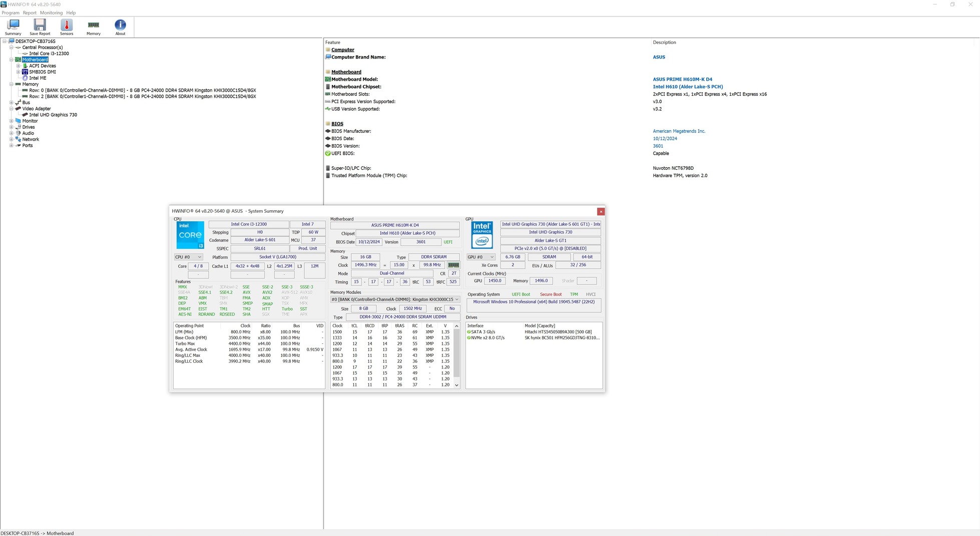
Task: Expand the Network tree node
Action: [12, 139]
